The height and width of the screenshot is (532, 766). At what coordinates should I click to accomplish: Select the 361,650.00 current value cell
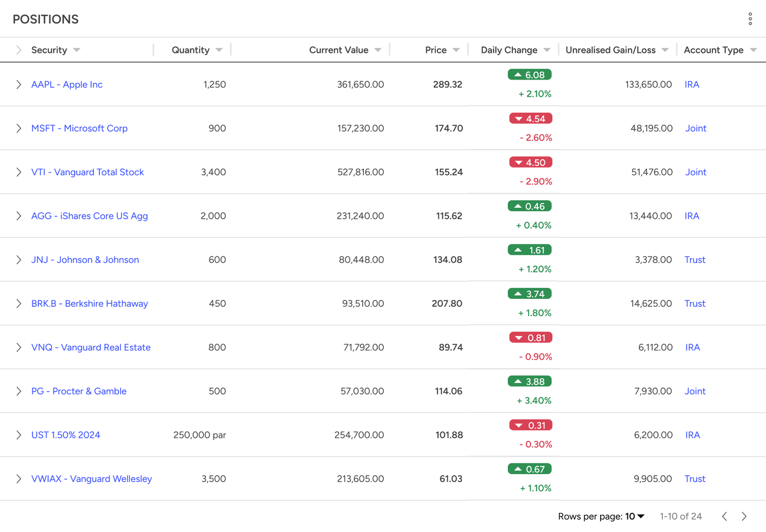tap(360, 85)
